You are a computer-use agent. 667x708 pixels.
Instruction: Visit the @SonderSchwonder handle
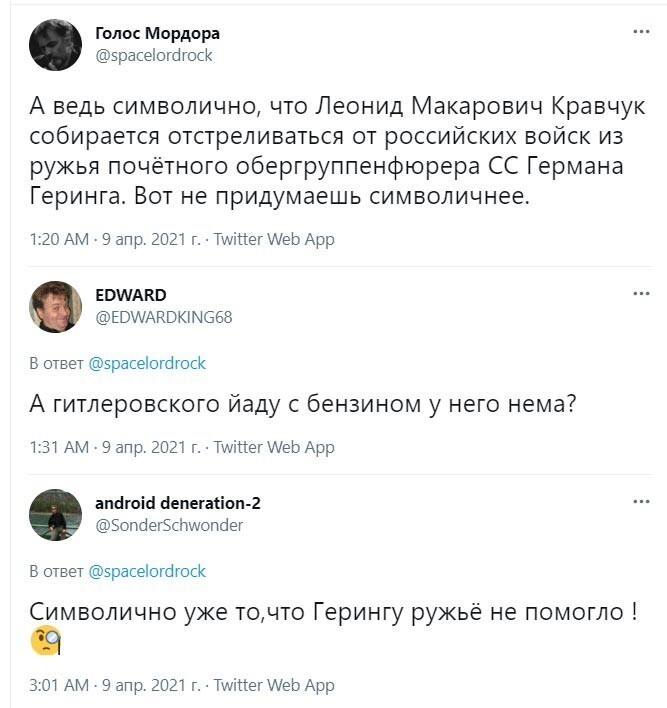pos(169,525)
